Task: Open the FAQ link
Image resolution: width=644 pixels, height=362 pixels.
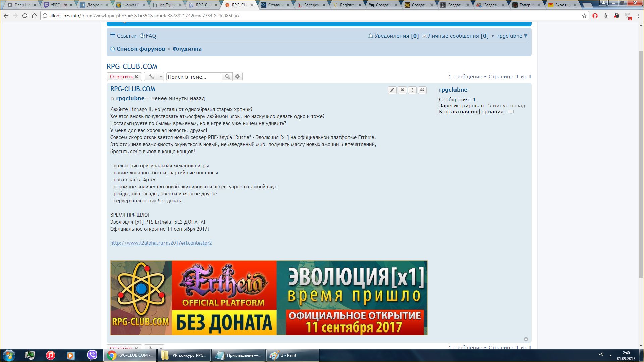Action: (148, 36)
